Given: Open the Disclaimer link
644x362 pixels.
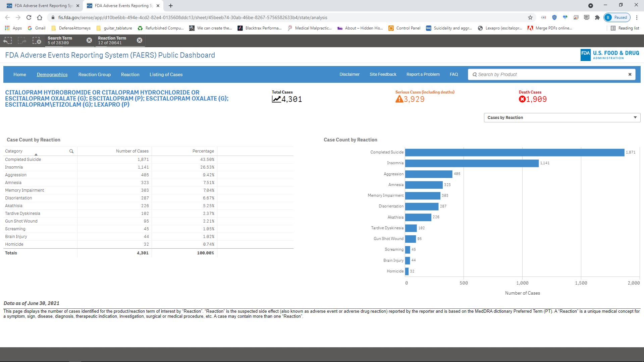Looking at the screenshot, I should click(x=350, y=74).
